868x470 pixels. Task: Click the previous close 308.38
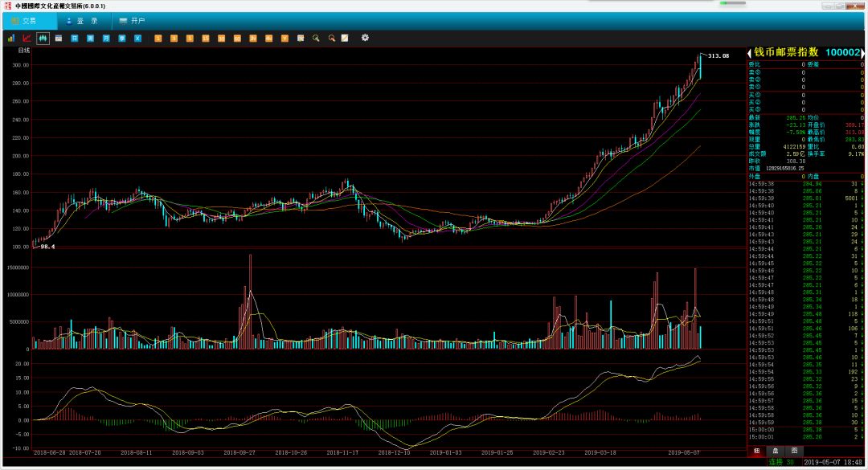(796, 161)
